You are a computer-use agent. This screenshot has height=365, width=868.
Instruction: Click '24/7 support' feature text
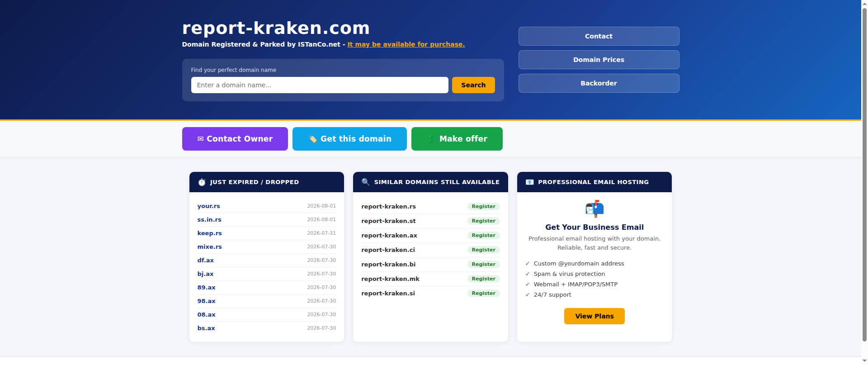[x=552, y=294]
